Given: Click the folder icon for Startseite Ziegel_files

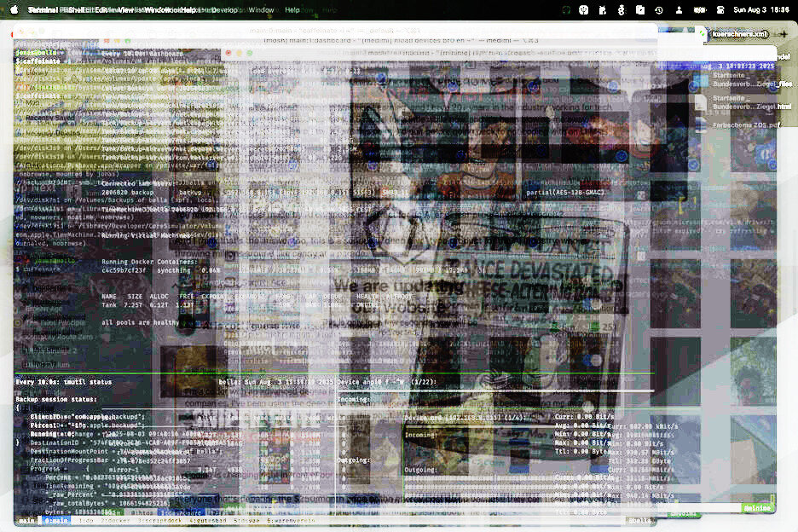Looking at the screenshot, I should [702, 80].
